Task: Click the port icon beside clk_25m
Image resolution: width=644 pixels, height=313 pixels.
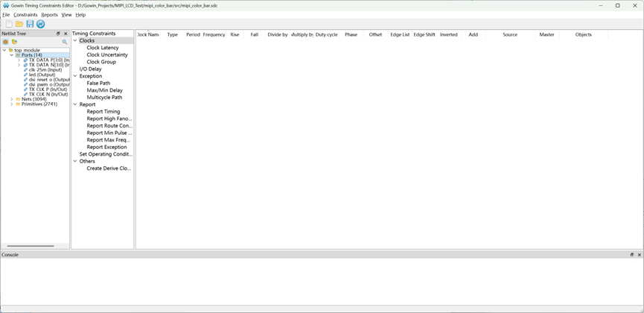Action: (x=26, y=70)
